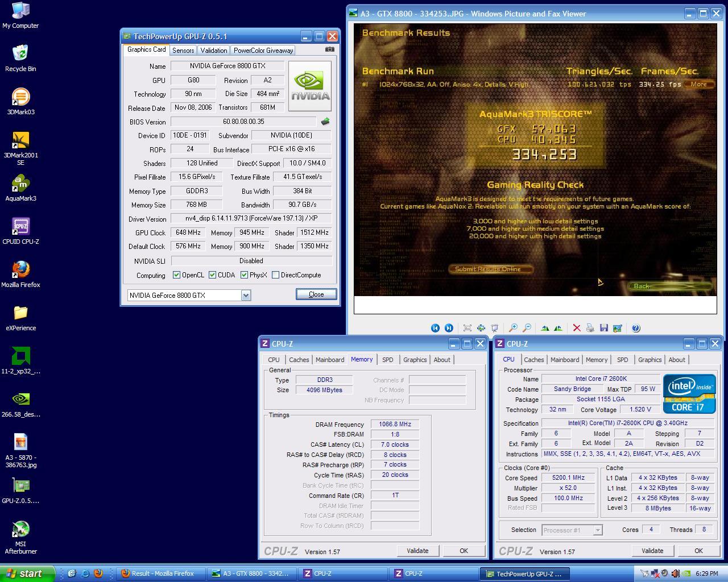
Task: Open Validation tab in GPU-Z
Action: pyautogui.click(x=214, y=51)
